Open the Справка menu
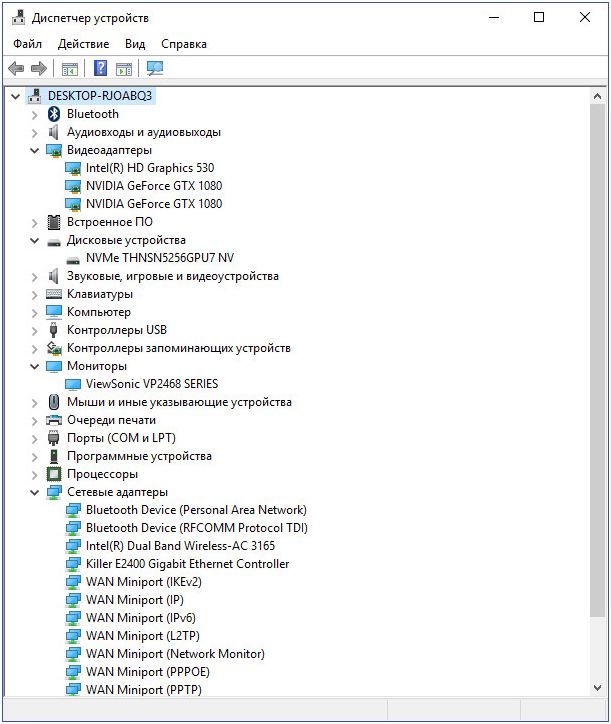611x724 pixels. tap(184, 44)
